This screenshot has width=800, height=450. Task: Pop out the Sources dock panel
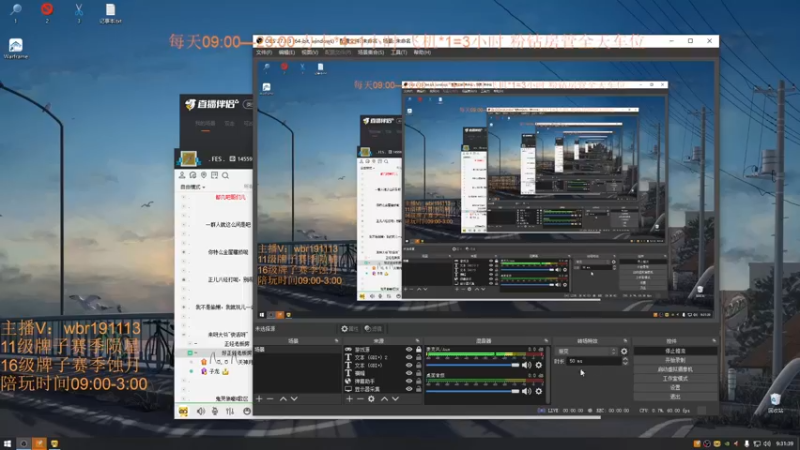pos(417,341)
